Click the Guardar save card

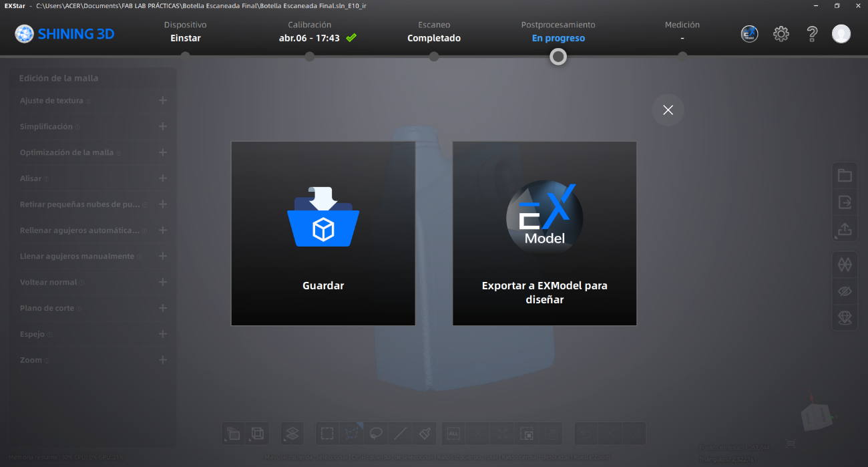pyautogui.click(x=323, y=233)
